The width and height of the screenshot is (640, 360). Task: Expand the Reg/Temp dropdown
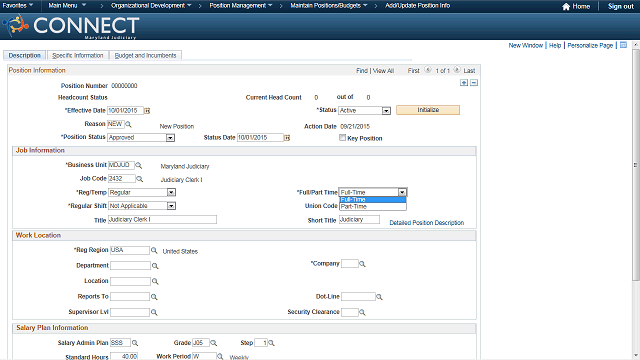[171, 192]
